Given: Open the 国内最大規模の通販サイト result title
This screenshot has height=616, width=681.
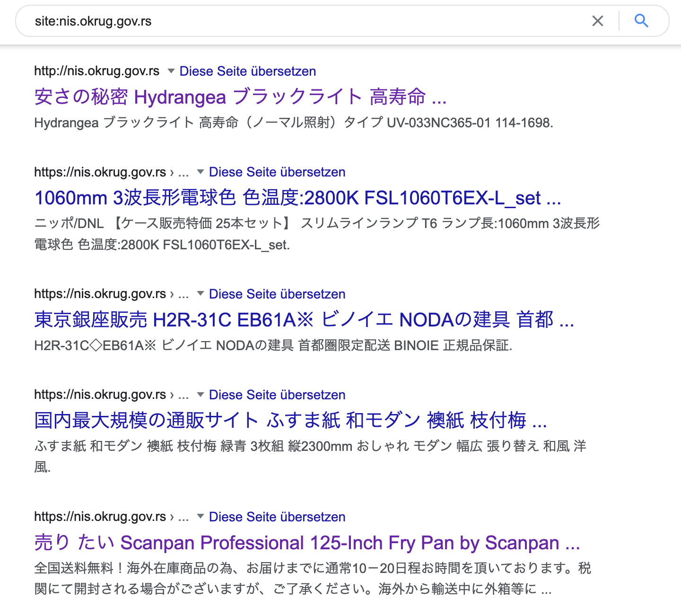Looking at the screenshot, I should coord(290,421).
